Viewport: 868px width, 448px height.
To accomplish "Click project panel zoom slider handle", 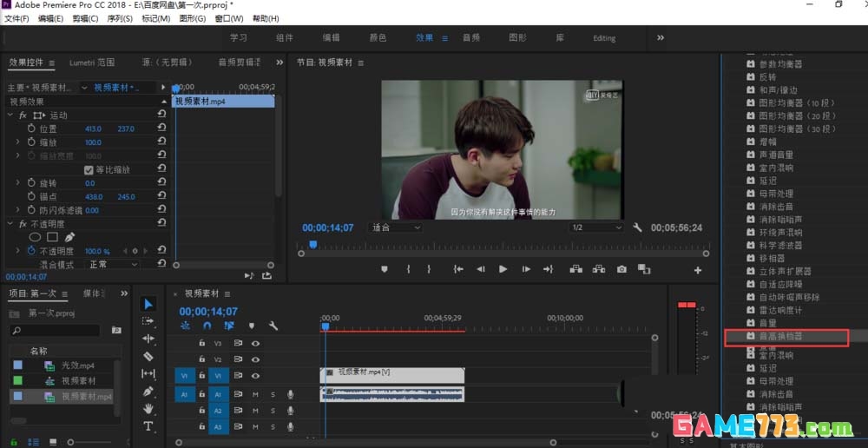I will tap(70, 442).
